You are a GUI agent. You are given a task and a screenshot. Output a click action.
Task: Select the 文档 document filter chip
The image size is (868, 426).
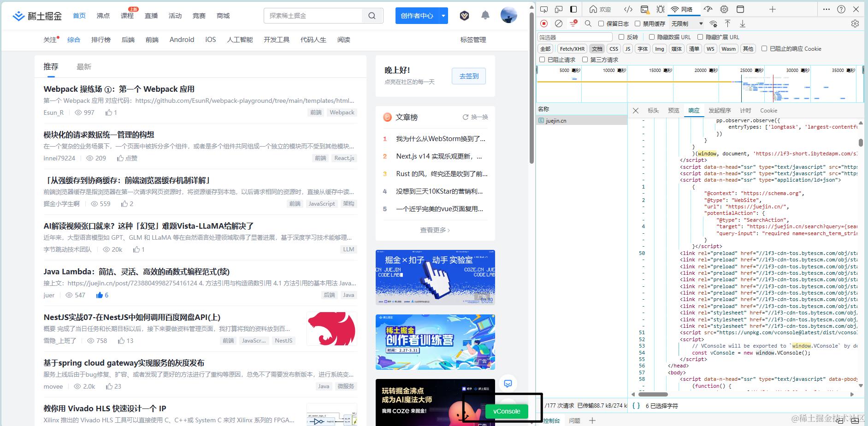tap(597, 48)
